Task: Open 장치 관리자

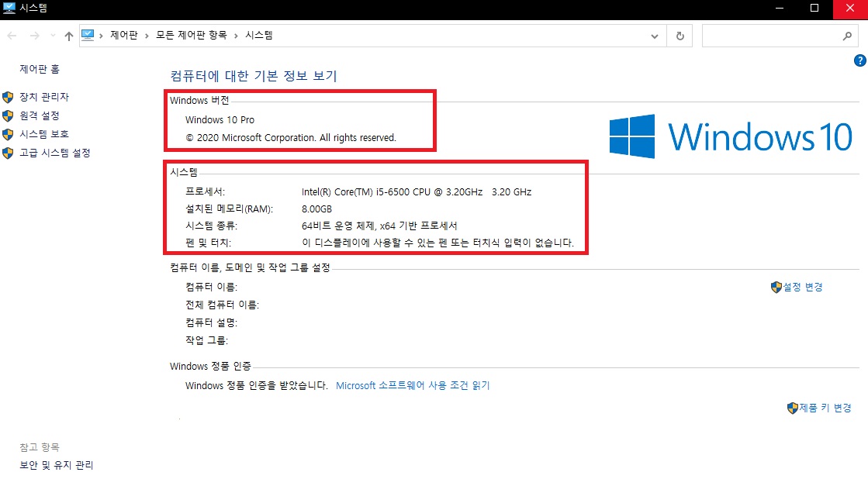Action: click(44, 97)
